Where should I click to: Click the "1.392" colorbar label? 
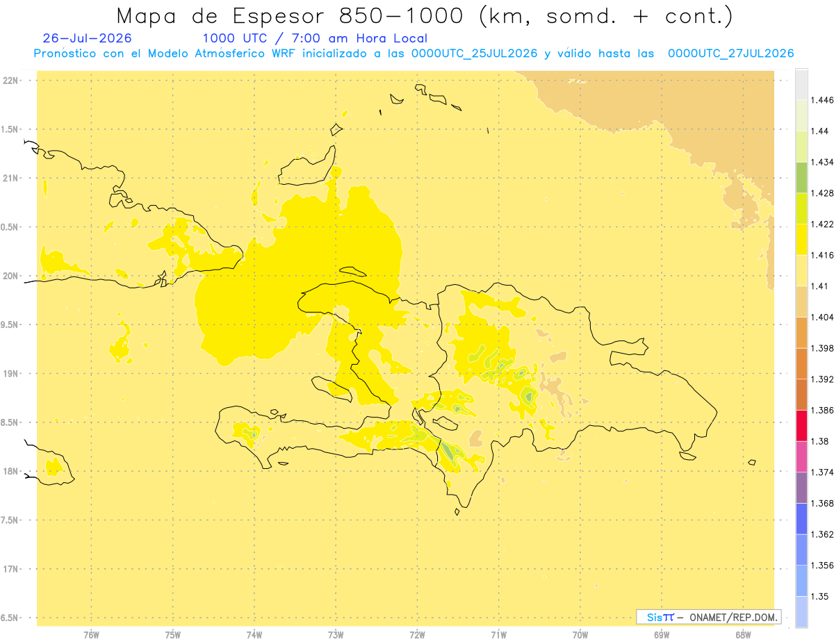pos(821,379)
